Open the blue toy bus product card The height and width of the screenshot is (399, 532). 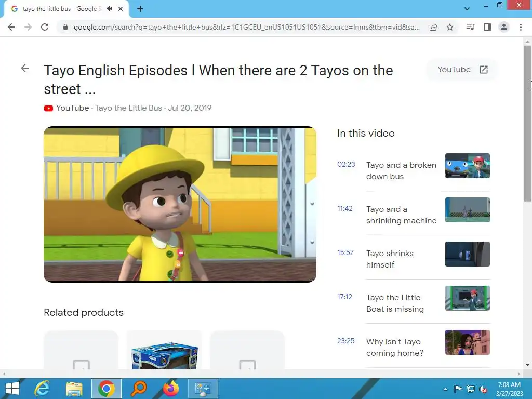click(x=164, y=350)
